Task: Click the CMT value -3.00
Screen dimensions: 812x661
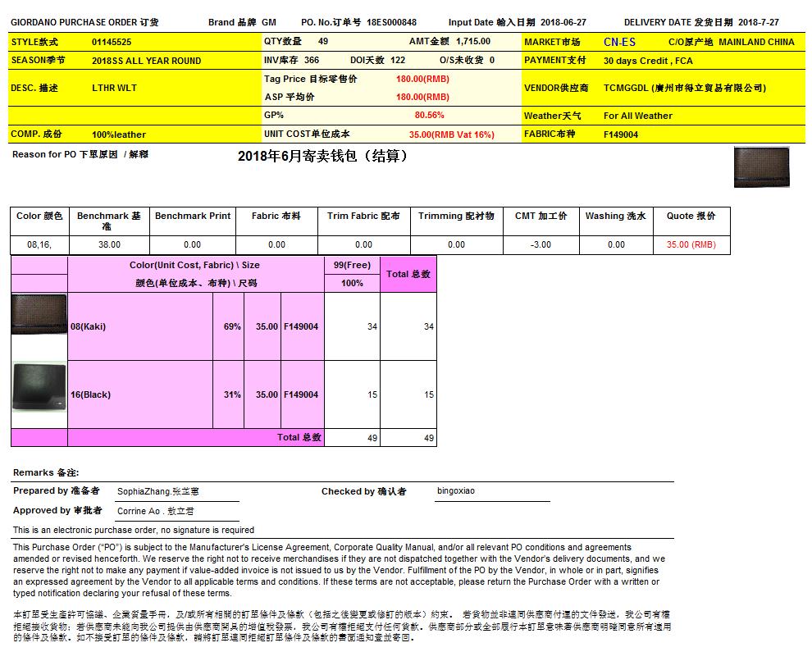Action: (x=540, y=244)
